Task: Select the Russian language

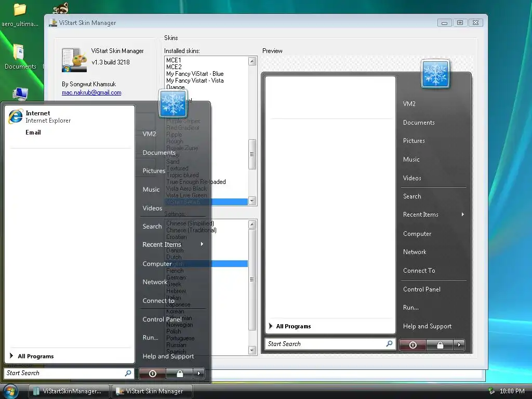Action: tap(176, 345)
